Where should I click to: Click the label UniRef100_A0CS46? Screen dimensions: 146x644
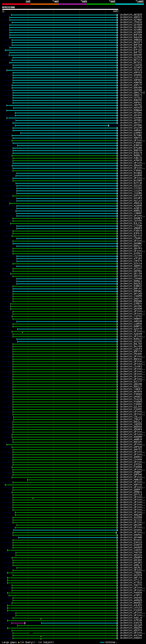point(131,636)
